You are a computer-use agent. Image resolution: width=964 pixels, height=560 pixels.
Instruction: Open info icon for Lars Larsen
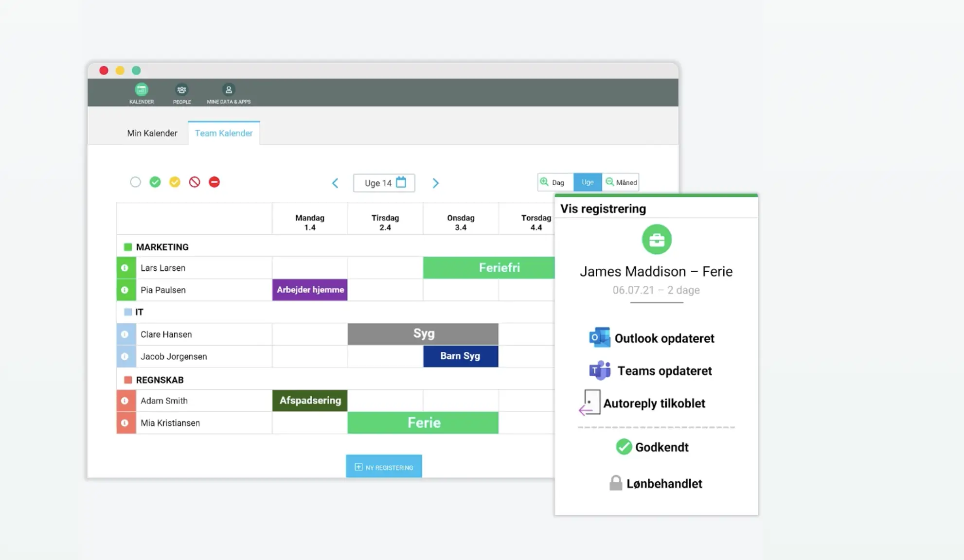(x=125, y=268)
